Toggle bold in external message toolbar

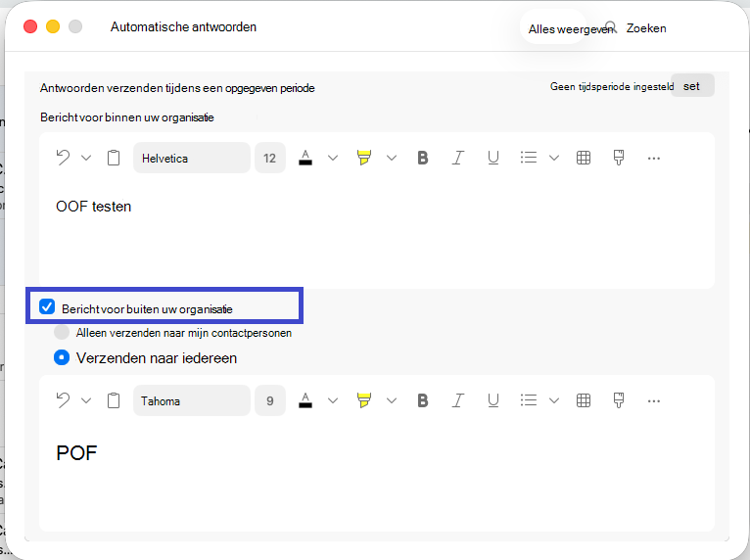point(422,400)
